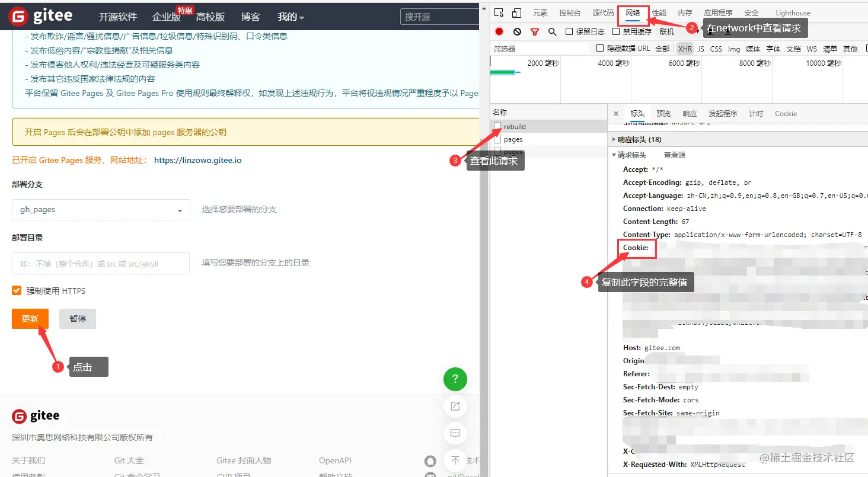Click the red network record button
Screen dimensions: 868x477
[499, 31]
